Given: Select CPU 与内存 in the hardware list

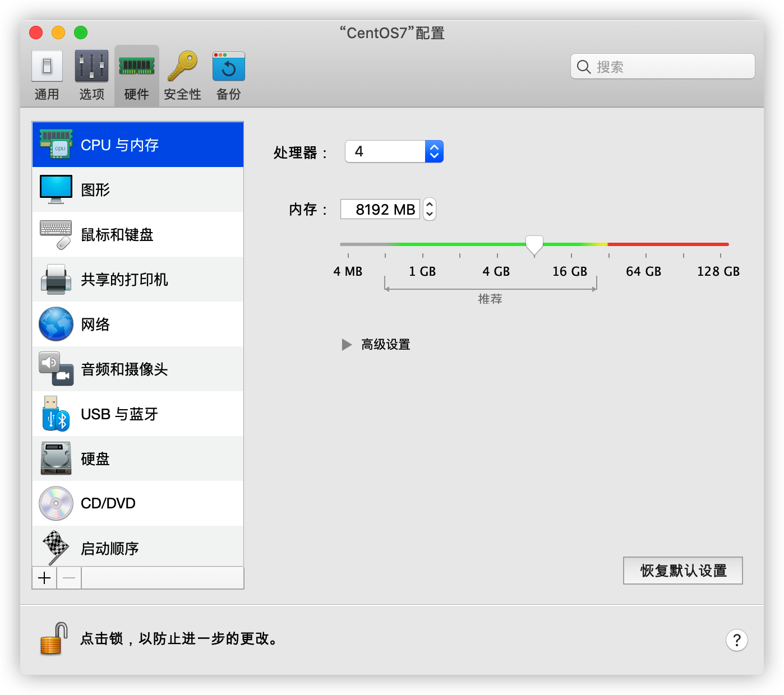Looking at the screenshot, I should tap(138, 145).
